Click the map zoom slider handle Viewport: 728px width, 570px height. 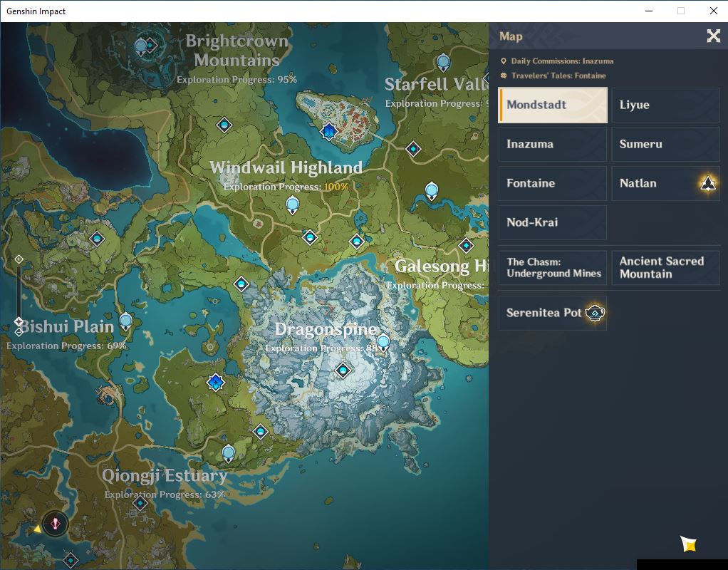pyautogui.click(x=19, y=321)
